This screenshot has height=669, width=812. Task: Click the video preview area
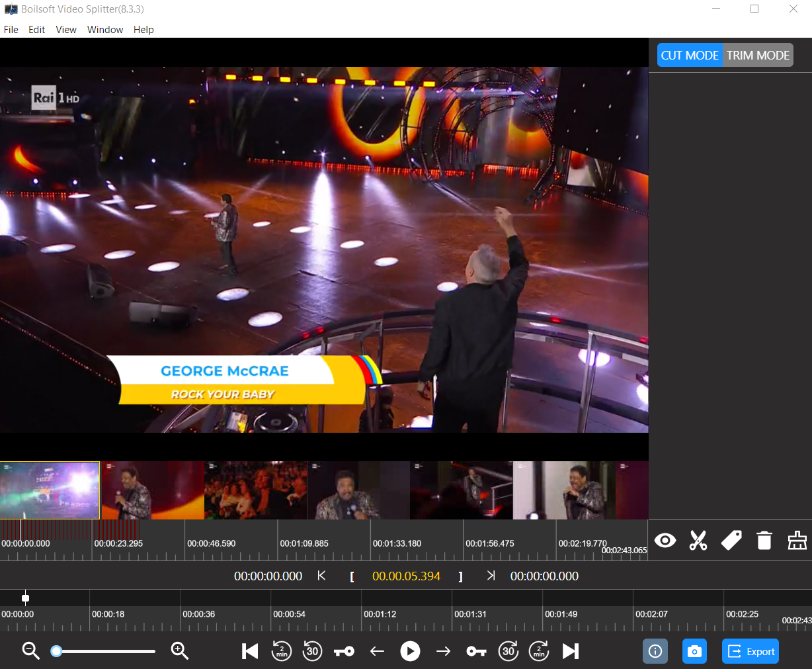[x=324, y=249]
